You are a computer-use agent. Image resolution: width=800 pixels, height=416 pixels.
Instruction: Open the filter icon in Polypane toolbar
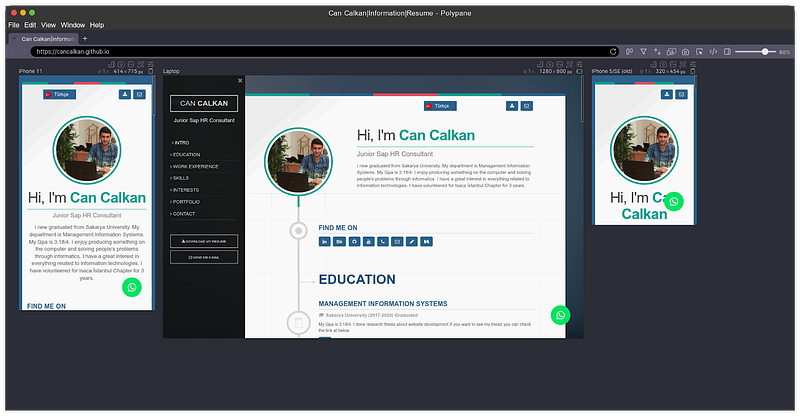click(643, 52)
